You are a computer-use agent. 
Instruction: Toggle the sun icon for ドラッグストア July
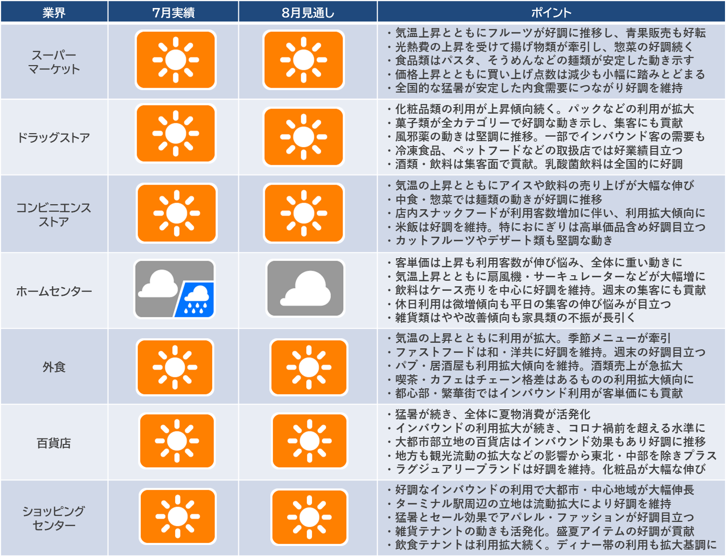[x=174, y=135]
